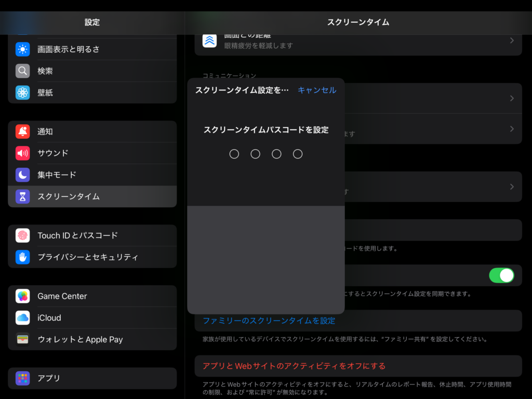Tap the 壁紙 wallpaper flower icon
The height and width of the screenshot is (399, 532).
[x=22, y=93]
